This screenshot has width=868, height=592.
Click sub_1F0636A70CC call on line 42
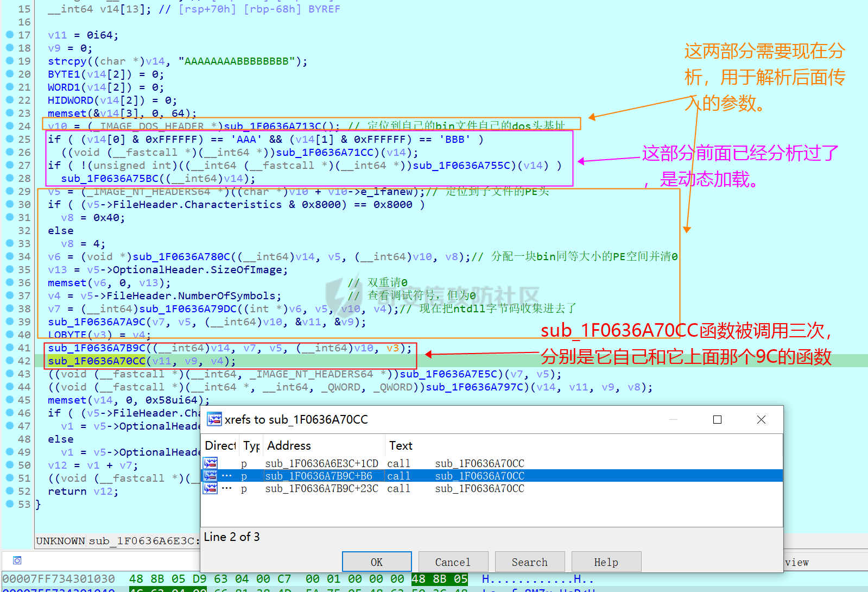[97, 361]
